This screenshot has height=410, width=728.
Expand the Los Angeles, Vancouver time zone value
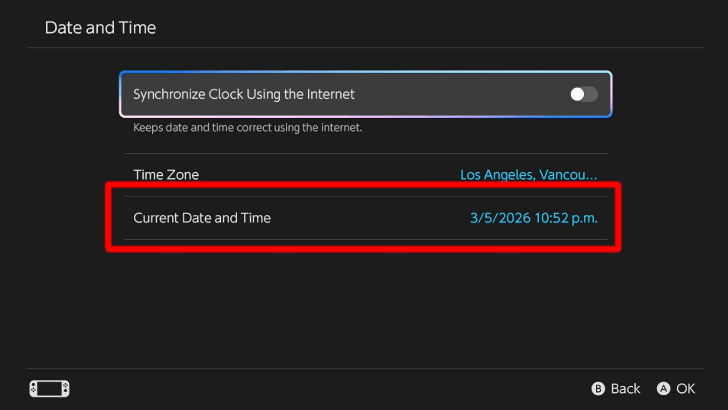528,174
